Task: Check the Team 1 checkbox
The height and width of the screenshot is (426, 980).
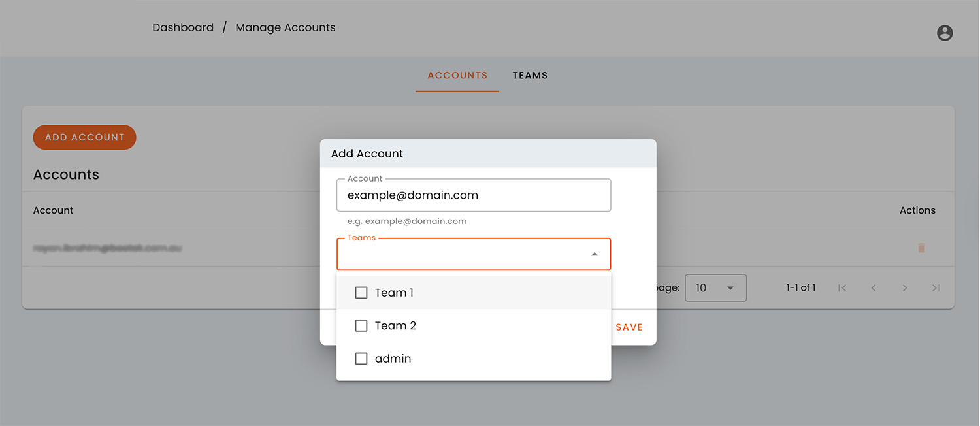Action: coord(361,292)
